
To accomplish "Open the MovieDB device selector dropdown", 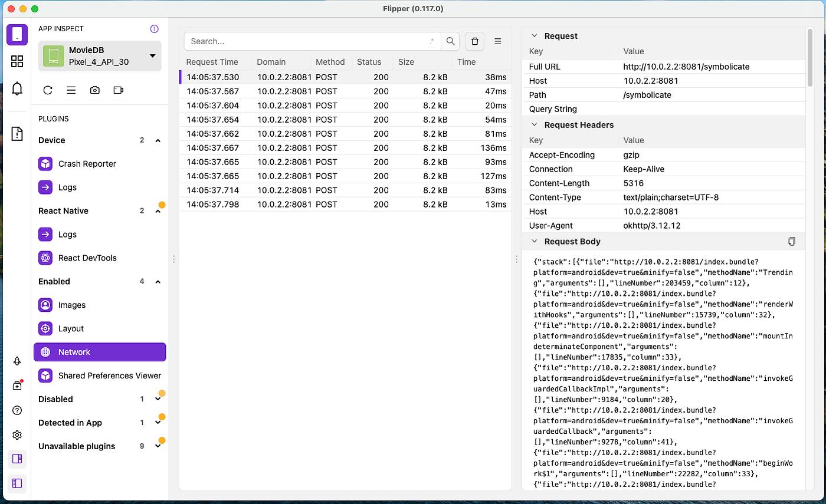I will [x=100, y=56].
